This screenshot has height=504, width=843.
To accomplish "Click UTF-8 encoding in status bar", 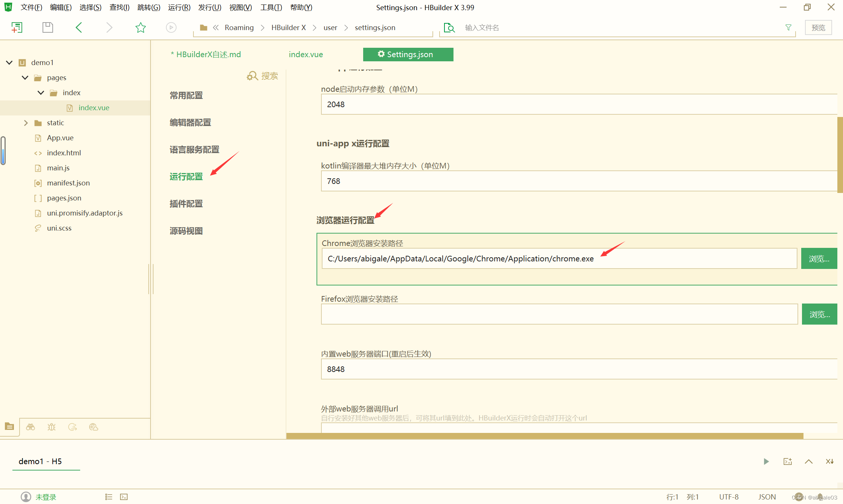I will 729,497.
